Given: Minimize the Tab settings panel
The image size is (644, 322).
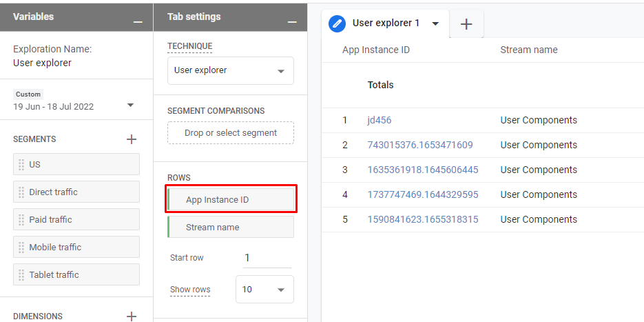Looking at the screenshot, I should 292,22.
